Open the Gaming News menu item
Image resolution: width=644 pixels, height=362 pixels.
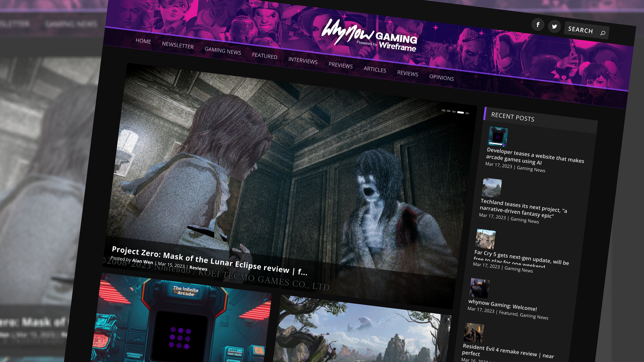[223, 51]
